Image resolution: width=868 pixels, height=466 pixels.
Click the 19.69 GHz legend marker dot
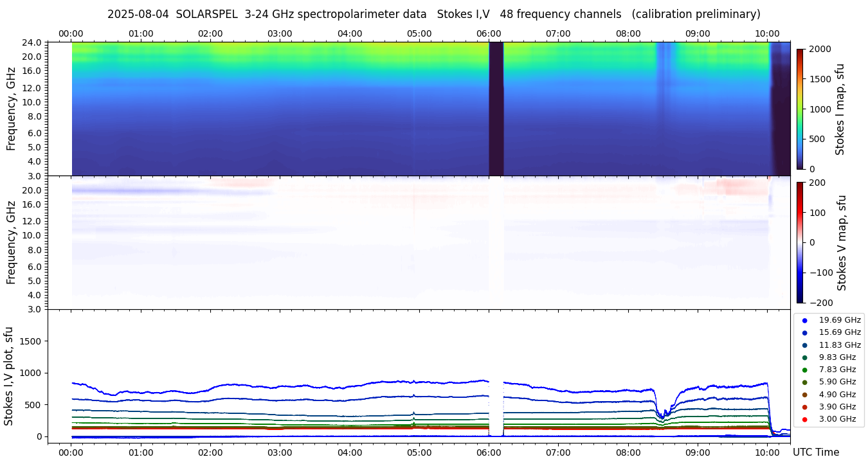[804, 320]
